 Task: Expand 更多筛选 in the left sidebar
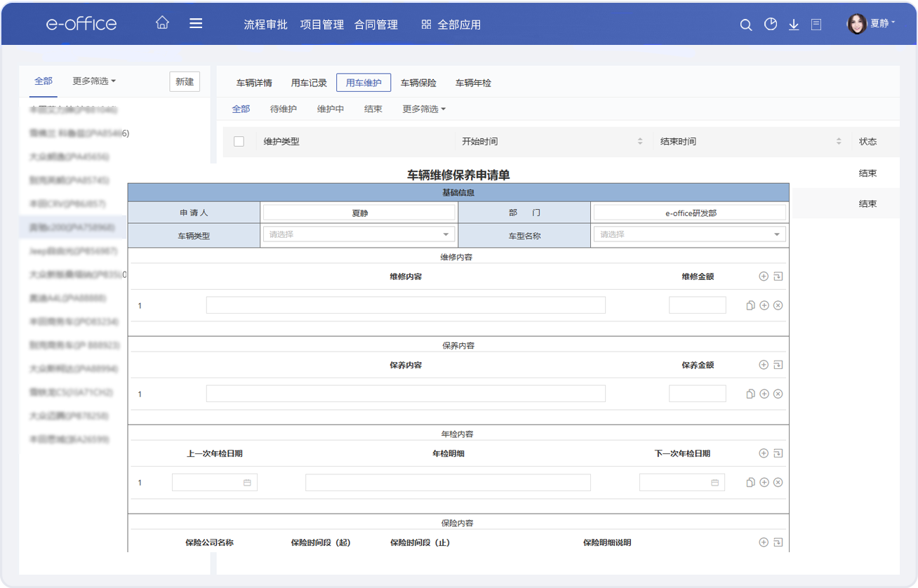point(94,81)
